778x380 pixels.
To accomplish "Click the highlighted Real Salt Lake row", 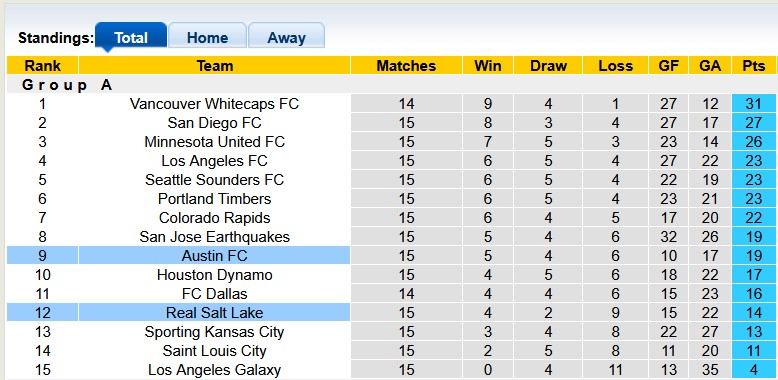I will [x=391, y=313].
